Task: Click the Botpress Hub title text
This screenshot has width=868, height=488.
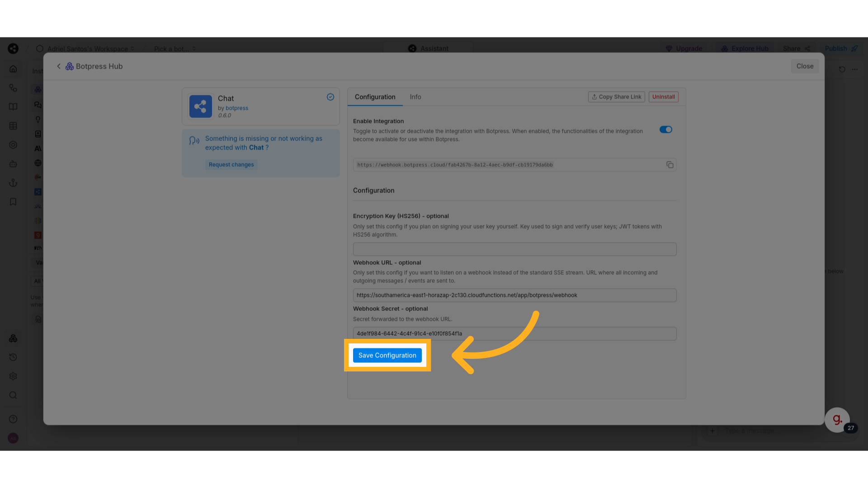Action: pyautogui.click(x=99, y=66)
